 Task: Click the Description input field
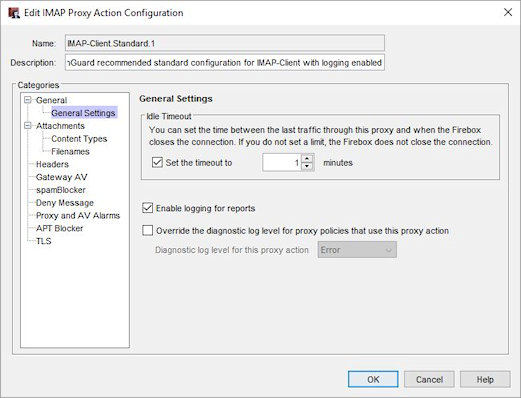pos(225,62)
